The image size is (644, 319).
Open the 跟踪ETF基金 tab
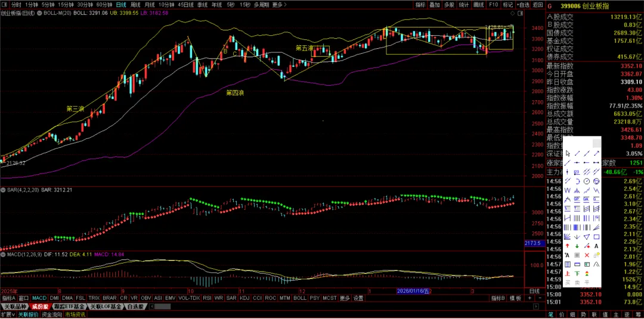pyautogui.click(x=69, y=306)
